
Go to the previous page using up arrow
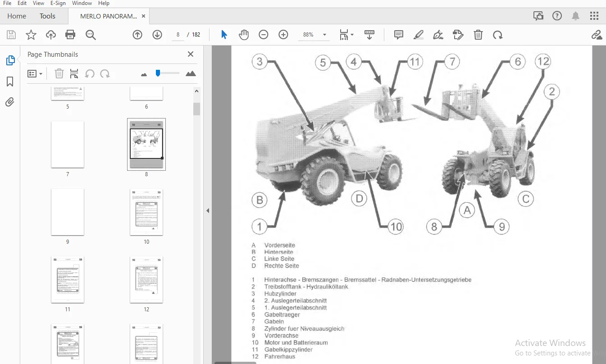click(x=137, y=35)
